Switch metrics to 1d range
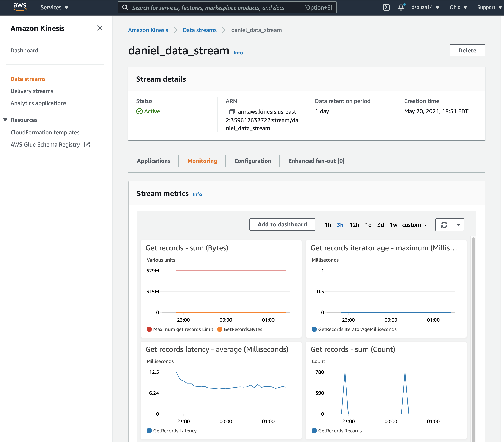The image size is (504, 442). click(x=368, y=225)
